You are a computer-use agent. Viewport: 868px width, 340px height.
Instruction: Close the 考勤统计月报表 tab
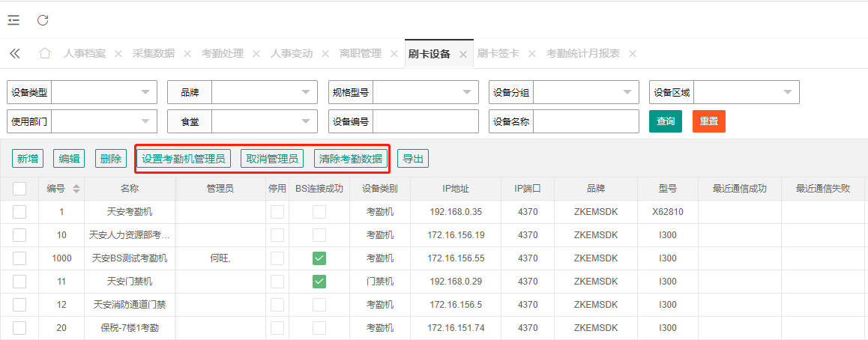pyautogui.click(x=633, y=54)
